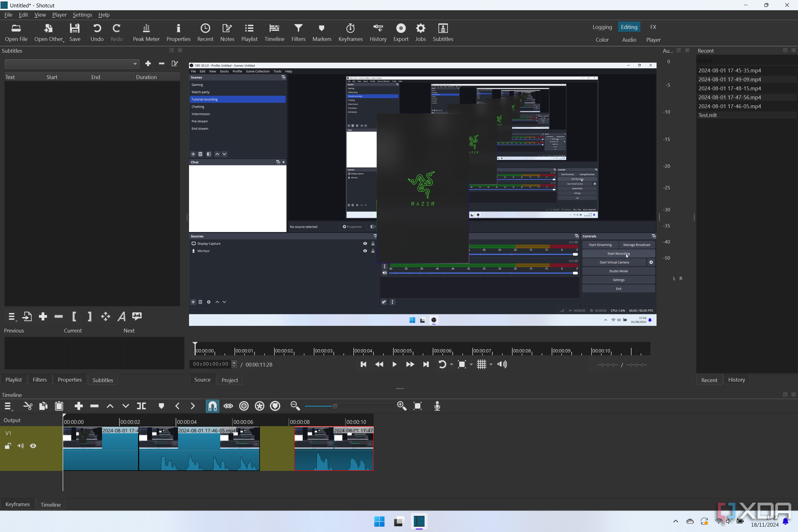The image size is (798, 532).
Task: Click the Snap to grid icon in timeline
Action: (x=212, y=406)
